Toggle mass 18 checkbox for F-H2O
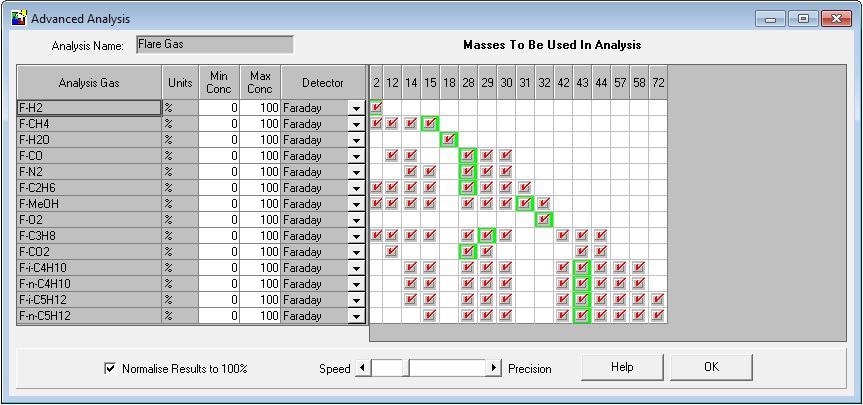Viewport: 863px width, 405px height. point(449,139)
